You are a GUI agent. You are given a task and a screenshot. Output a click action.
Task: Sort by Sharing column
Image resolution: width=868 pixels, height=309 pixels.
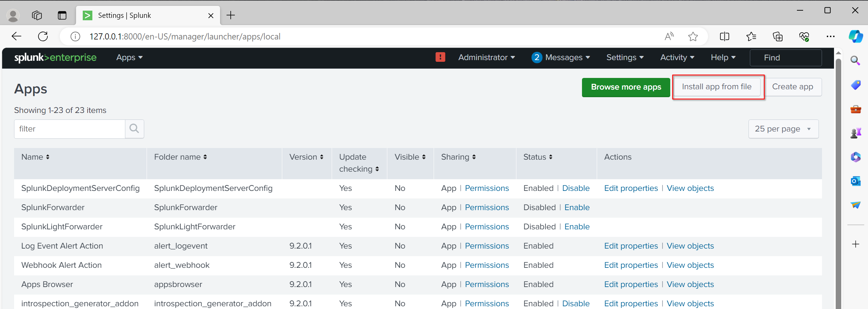tap(458, 157)
